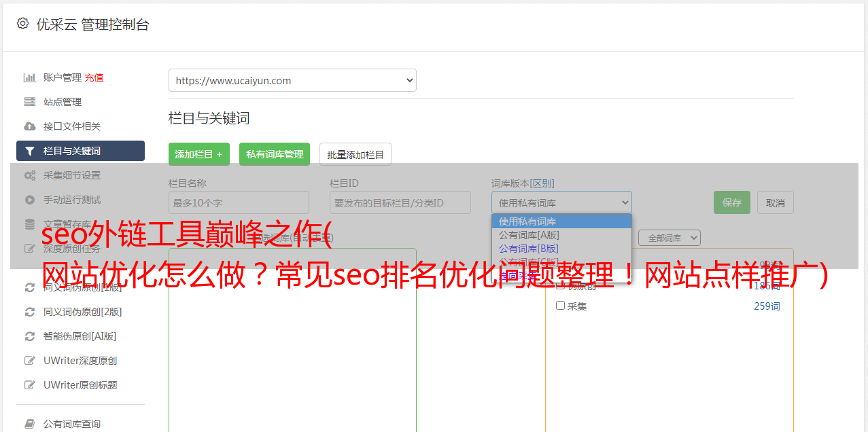Check the 采集 checkbox

[x=560, y=306]
